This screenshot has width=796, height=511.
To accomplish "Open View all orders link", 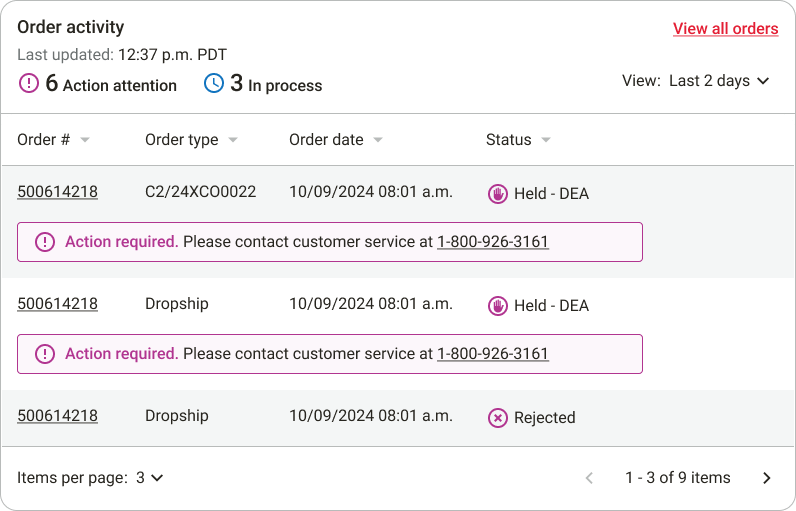I will pyautogui.click(x=725, y=29).
